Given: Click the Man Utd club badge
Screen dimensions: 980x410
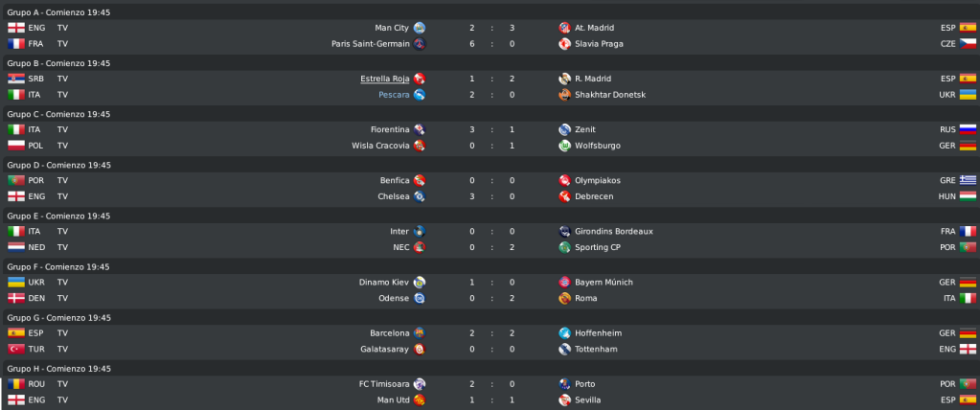Looking at the screenshot, I should 420,400.
